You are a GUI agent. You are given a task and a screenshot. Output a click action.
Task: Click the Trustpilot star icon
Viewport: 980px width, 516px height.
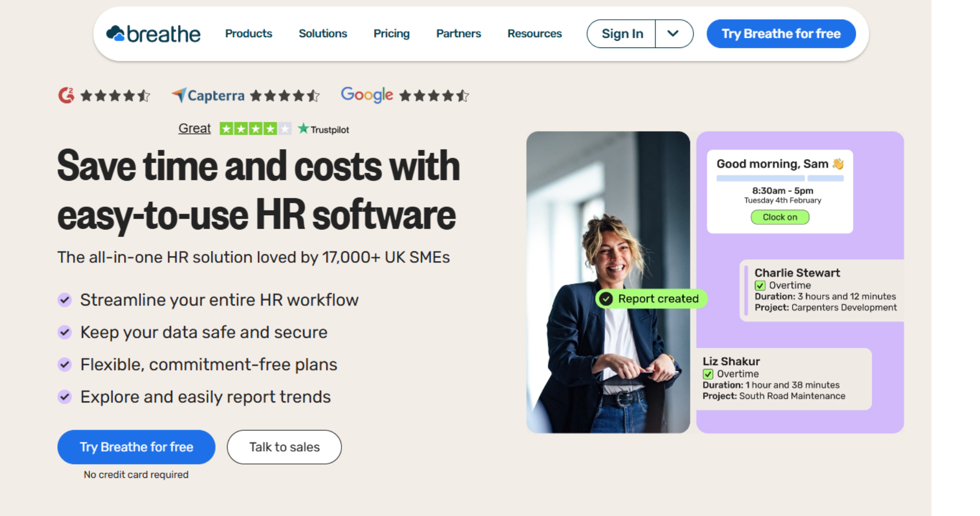pos(303,128)
